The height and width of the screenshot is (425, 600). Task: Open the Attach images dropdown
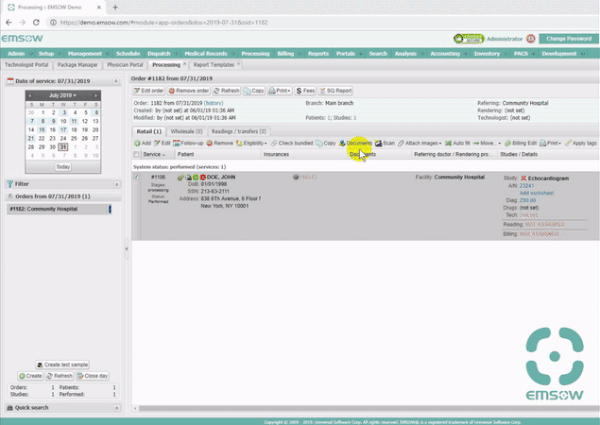[x=419, y=143]
